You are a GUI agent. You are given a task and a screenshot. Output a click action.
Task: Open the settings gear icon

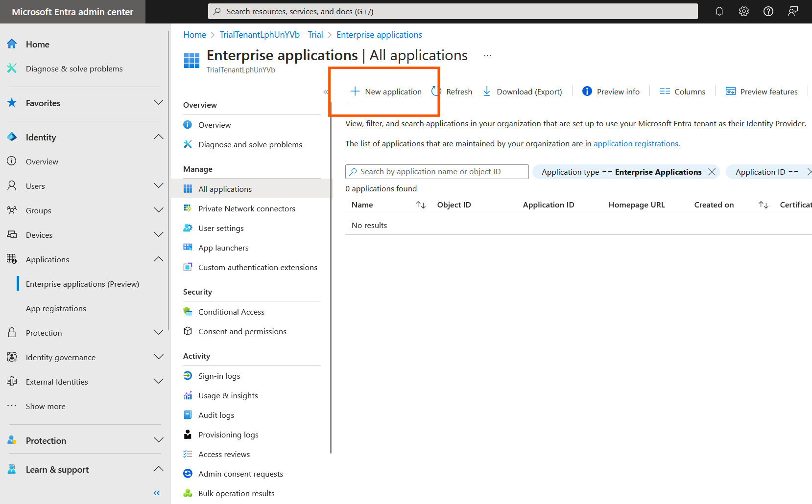tap(743, 11)
